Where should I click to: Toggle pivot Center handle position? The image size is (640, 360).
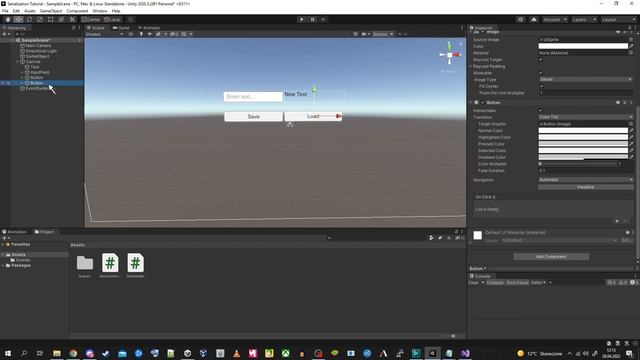[x=91, y=20]
